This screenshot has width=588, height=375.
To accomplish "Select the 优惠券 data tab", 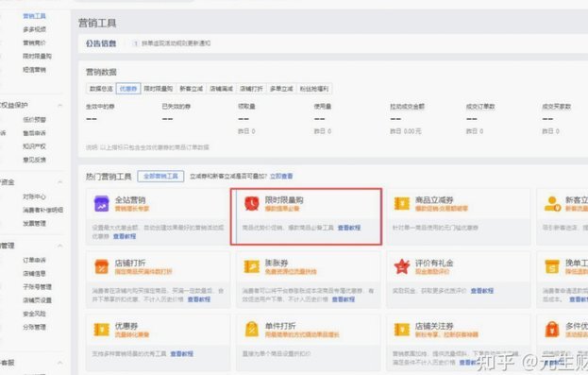I will click(x=128, y=89).
